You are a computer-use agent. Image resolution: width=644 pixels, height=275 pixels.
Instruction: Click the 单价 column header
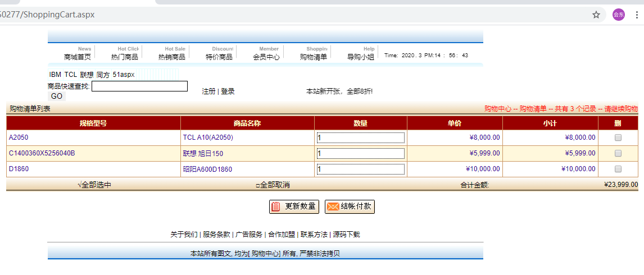coord(455,123)
